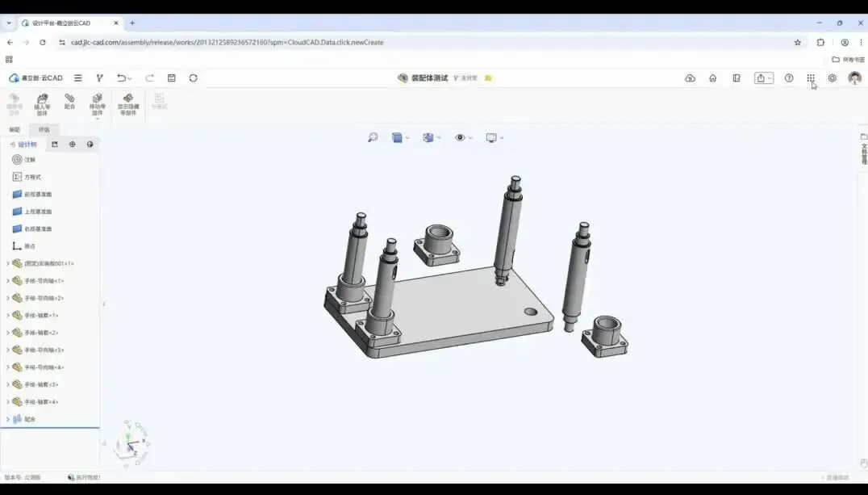Open the eye visibility options dropdown

[x=462, y=138]
